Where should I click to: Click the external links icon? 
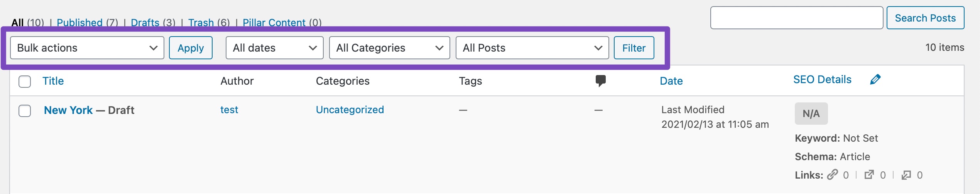[x=869, y=175]
